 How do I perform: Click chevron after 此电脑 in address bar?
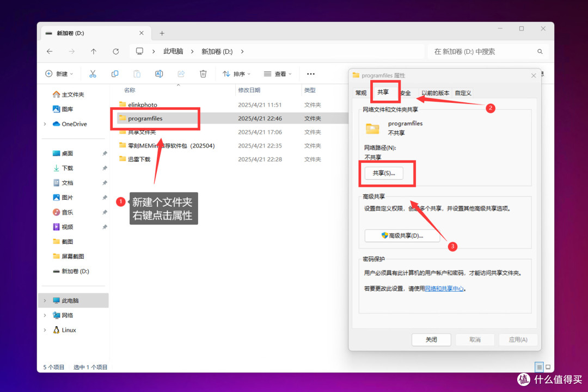192,51
